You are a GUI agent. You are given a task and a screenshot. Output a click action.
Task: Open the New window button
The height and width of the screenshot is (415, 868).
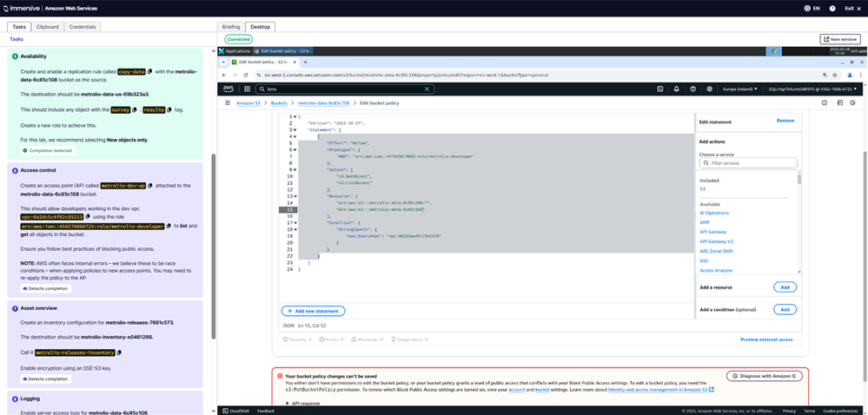coord(840,39)
